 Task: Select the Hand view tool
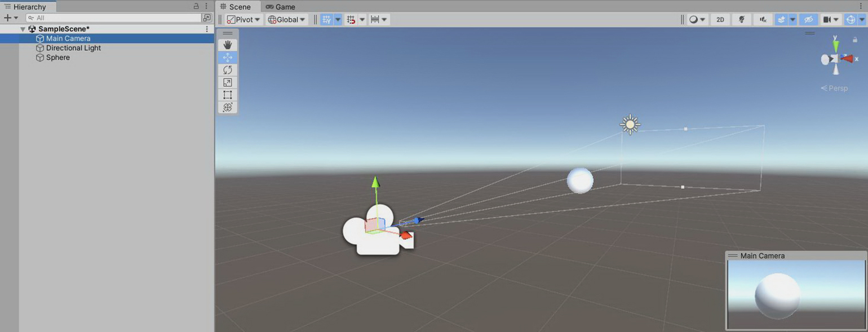[x=228, y=45]
